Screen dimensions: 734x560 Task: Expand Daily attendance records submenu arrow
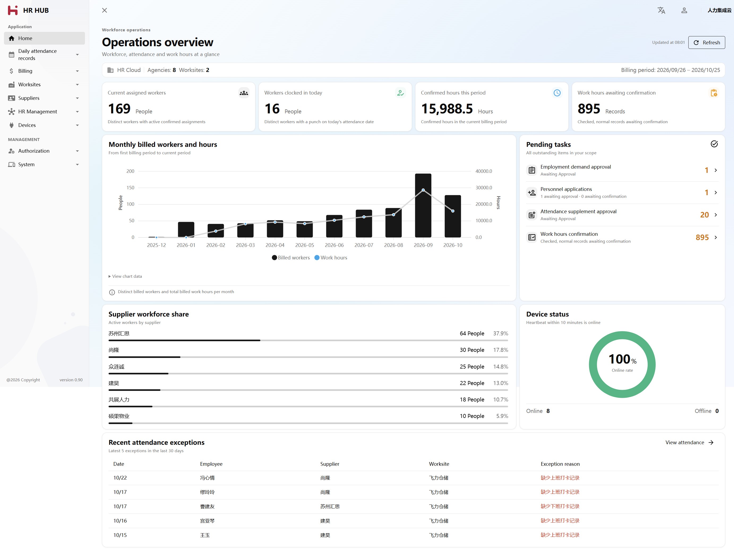click(x=77, y=55)
